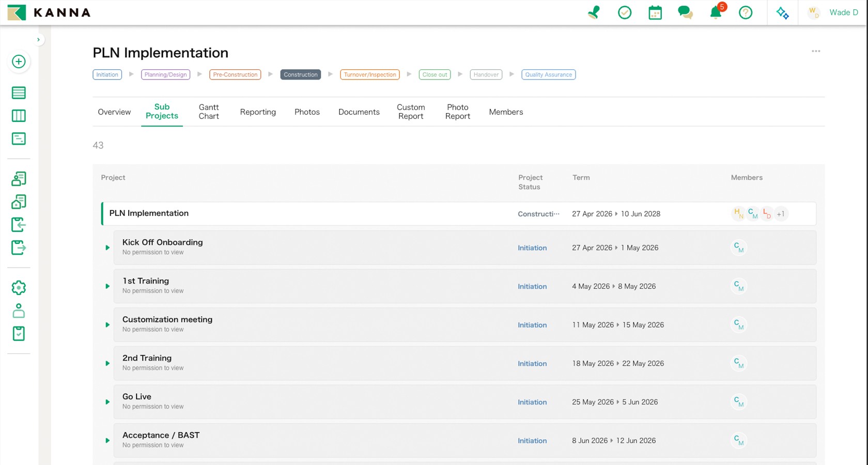Image resolution: width=868 pixels, height=465 pixels.
Task: Open the checkmark tasks icon in top bar
Action: tap(625, 12)
